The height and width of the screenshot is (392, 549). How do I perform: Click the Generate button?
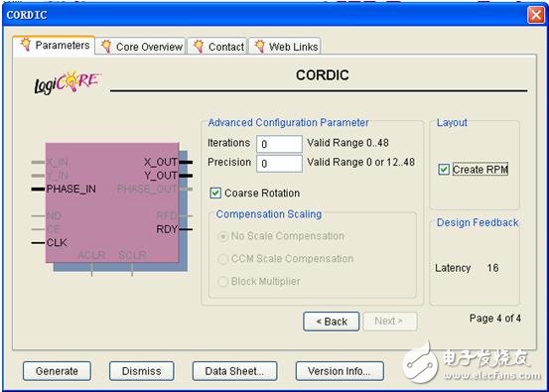tap(57, 371)
